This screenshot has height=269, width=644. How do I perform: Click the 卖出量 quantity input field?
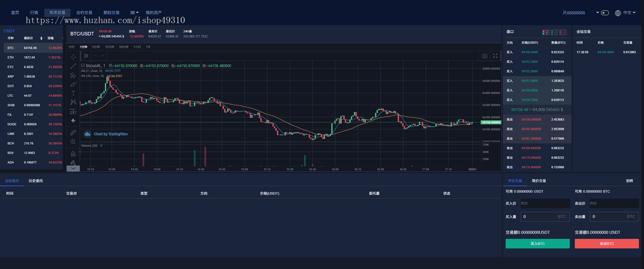point(614,216)
